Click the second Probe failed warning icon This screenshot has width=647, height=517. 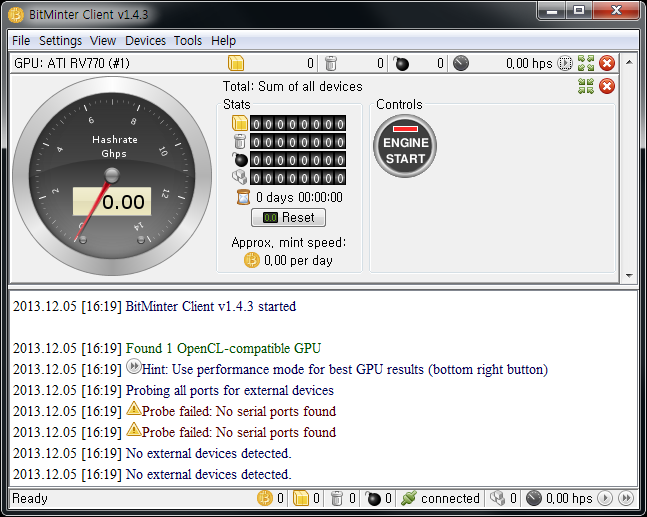click(134, 430)
